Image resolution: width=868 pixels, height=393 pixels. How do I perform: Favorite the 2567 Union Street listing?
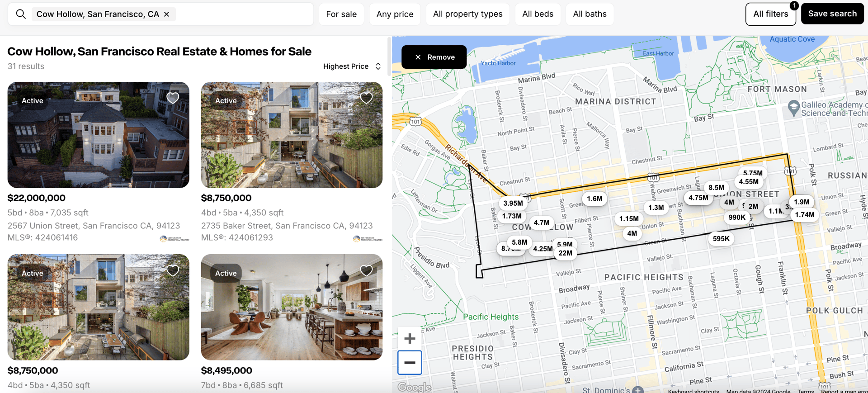(173, 98)
